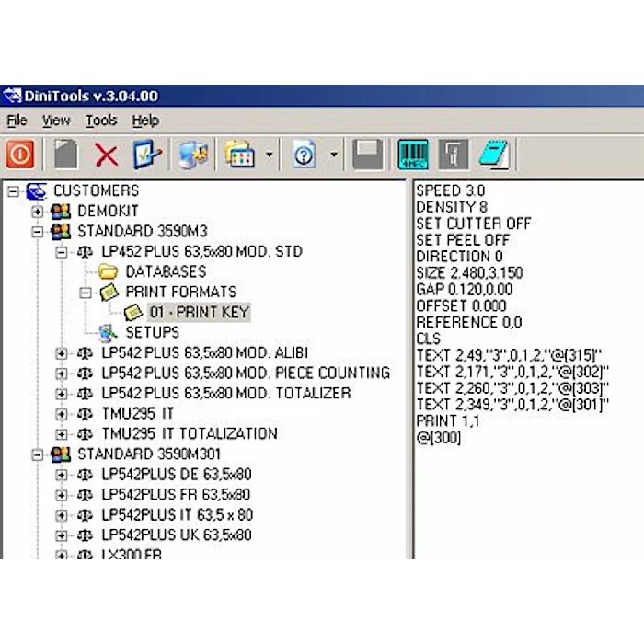Expand the DEMOKIT customer node
644x644 pixels.
click(38, 212)
